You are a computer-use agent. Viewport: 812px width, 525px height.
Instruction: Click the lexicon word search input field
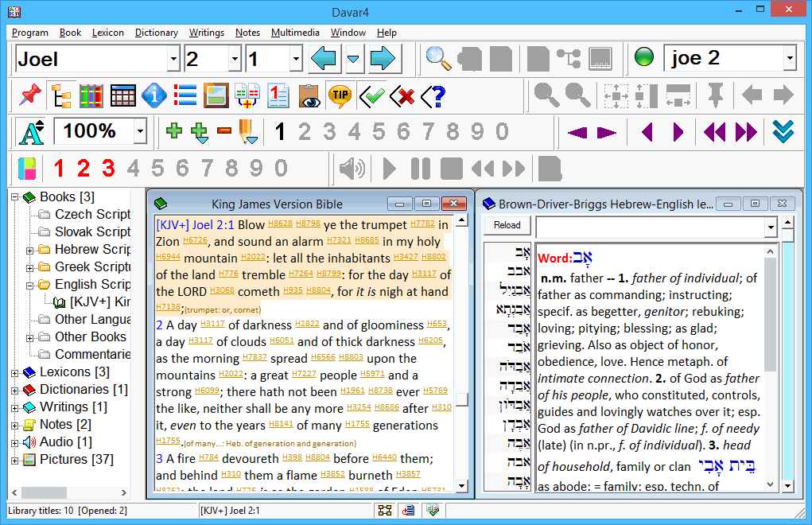click(651, 227)
